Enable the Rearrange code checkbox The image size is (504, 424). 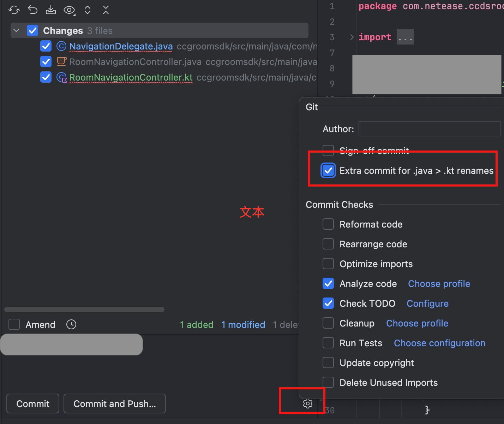(328, 244)
